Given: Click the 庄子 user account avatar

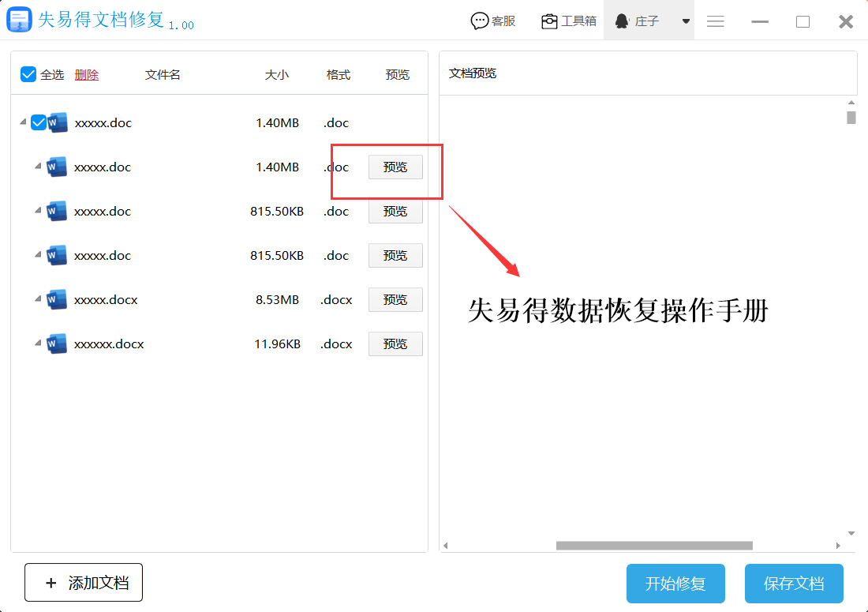Looking at the screenshot, I should coord(622,21).
